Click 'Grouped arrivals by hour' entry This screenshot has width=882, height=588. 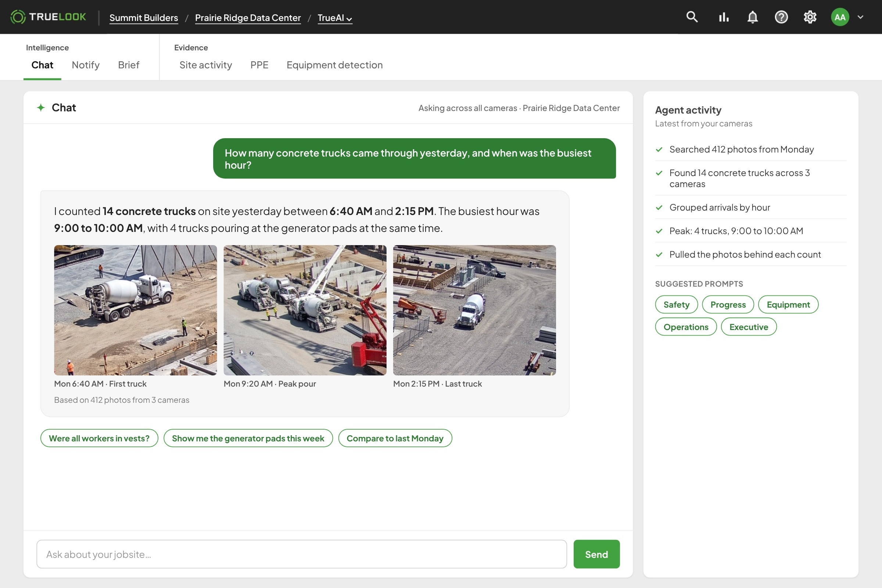tap(750, 207)
